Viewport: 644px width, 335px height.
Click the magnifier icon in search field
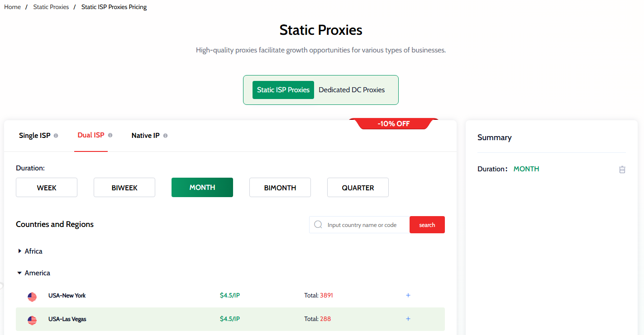coord(318,225)
